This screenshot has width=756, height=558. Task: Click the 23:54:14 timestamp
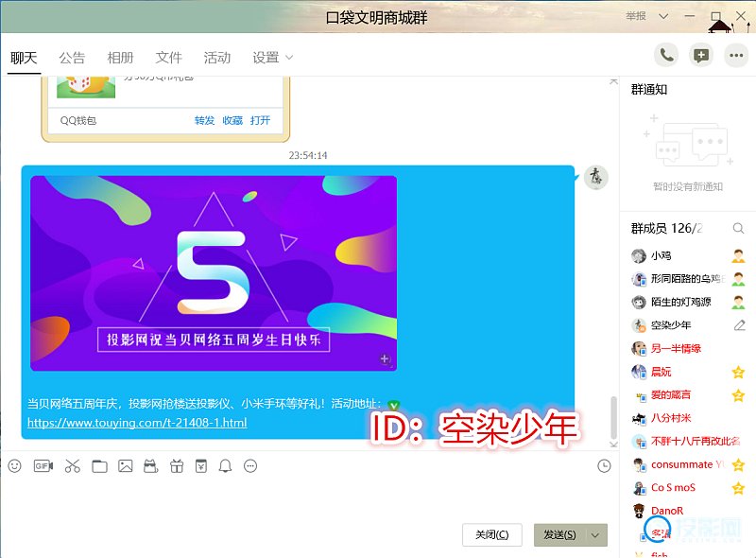click(x=308, y=155)
